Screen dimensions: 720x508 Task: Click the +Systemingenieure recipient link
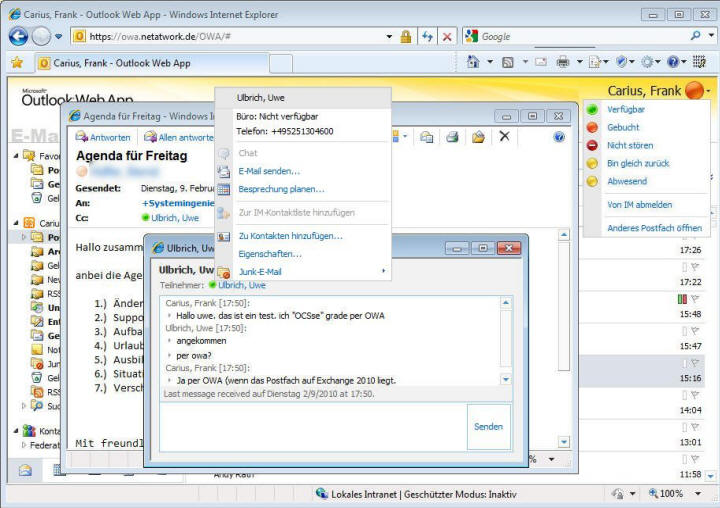click(178, 203)
